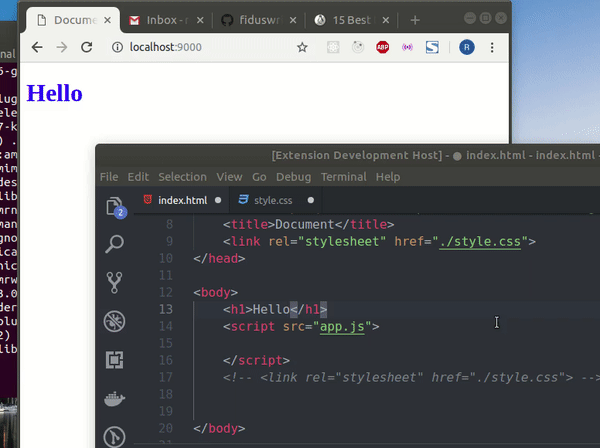Follow the ./style.css link on line 9
The width and height of the screenshot is (600, 448).
pyautogui.click(x=480, y=241)
